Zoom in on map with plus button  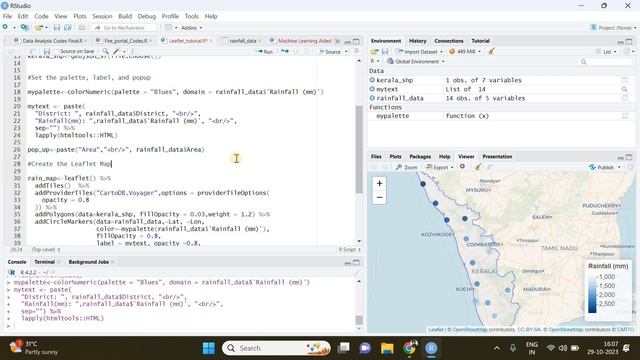click(x=379, y=183)
